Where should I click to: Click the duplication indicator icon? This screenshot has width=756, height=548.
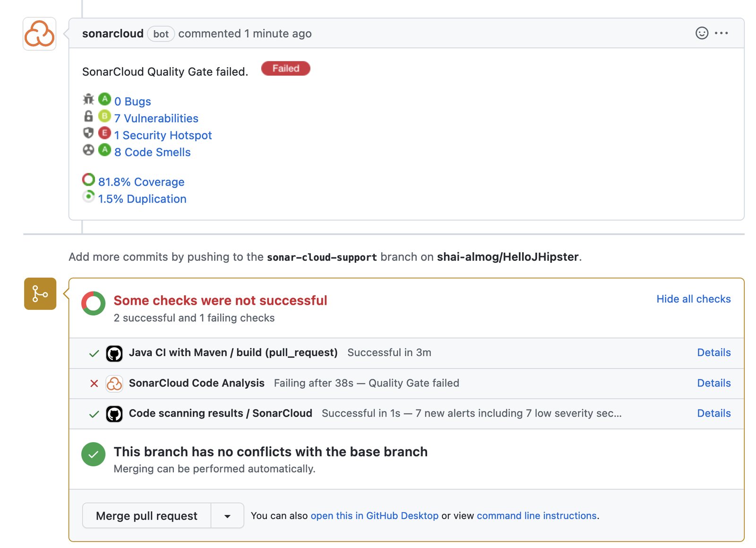(x=88, y=197)
